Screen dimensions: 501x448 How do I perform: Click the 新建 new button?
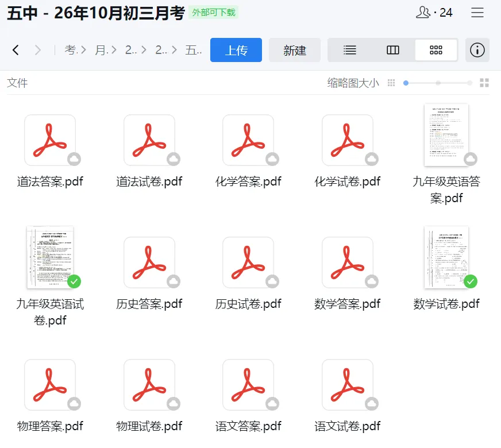[295, 50]
